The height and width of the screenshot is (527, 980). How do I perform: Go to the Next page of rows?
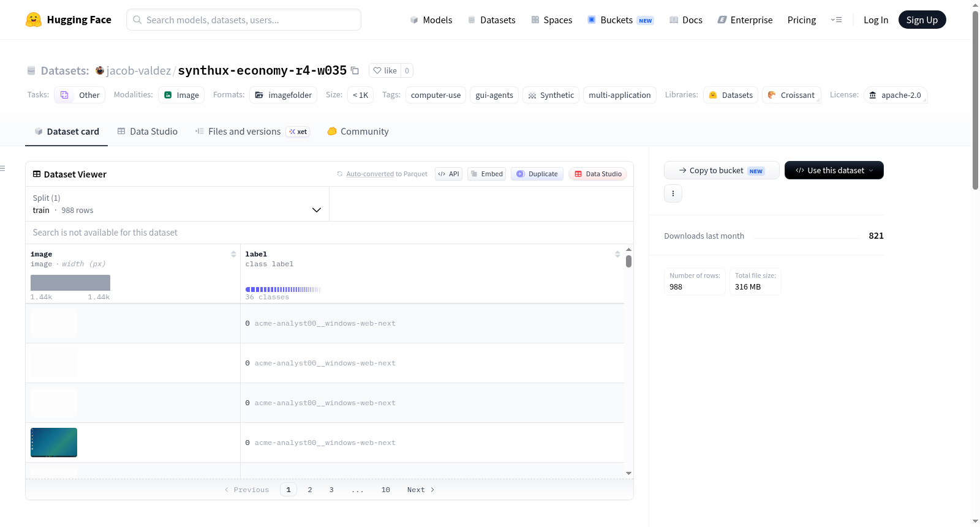click(421, 490)
